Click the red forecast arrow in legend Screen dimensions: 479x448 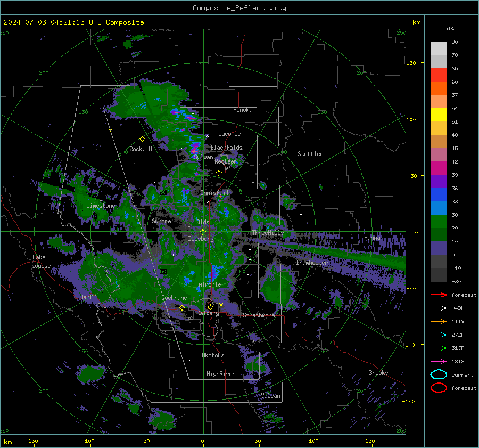click(439, 295)
